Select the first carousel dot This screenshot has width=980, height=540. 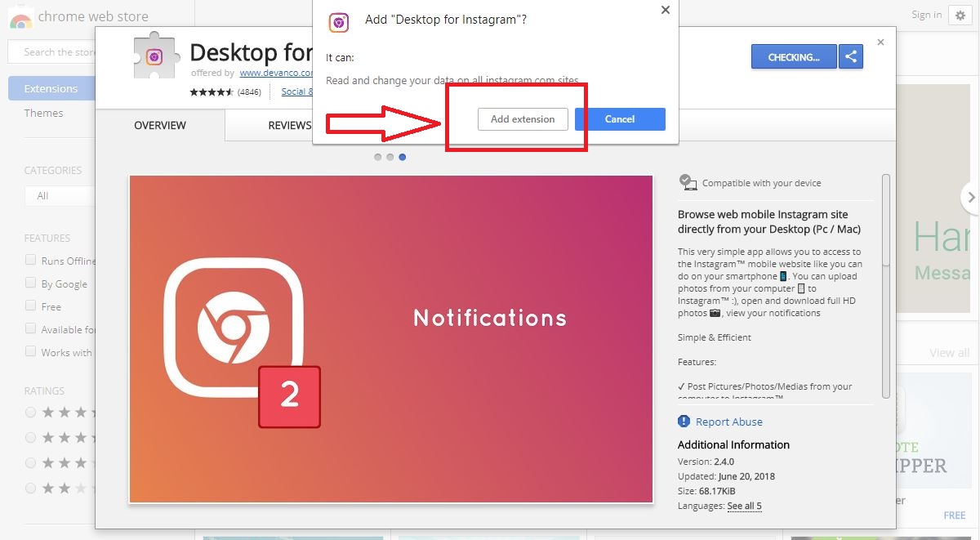coord(378,156)
